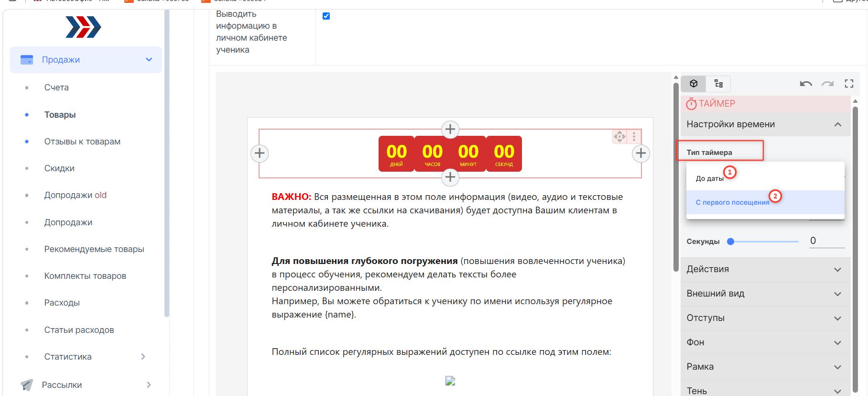Open the "Счета" sidebar menu item
The width and height of the screenshot is (868, 396).
(x=56, y=88)
